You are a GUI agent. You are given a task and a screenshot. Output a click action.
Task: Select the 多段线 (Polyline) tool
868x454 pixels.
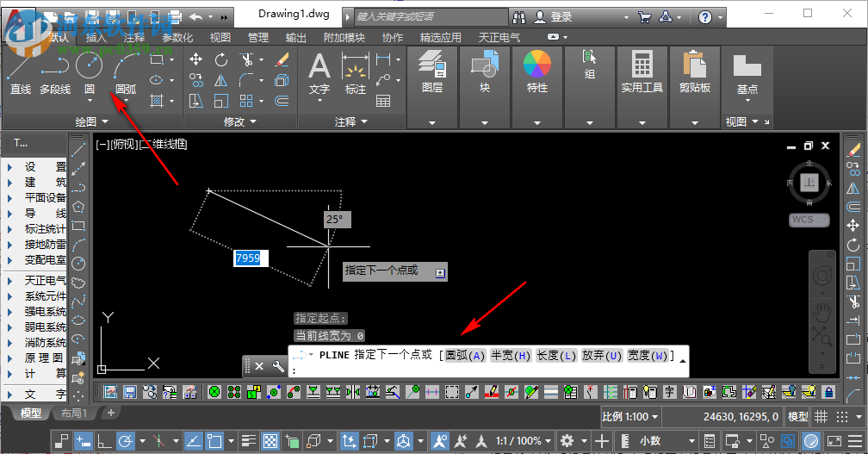(55, 73)
